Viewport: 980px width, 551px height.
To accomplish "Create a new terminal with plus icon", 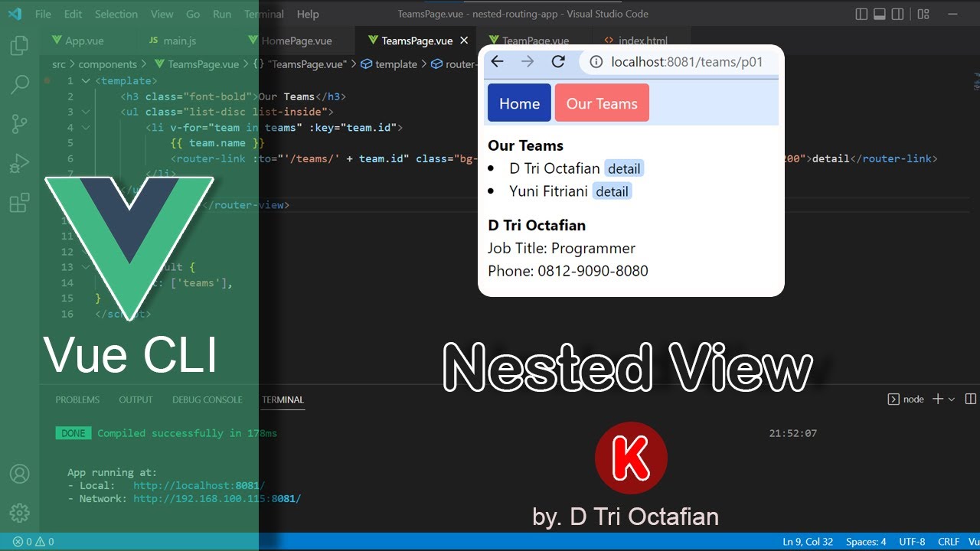I will click(x=938, y=399).
